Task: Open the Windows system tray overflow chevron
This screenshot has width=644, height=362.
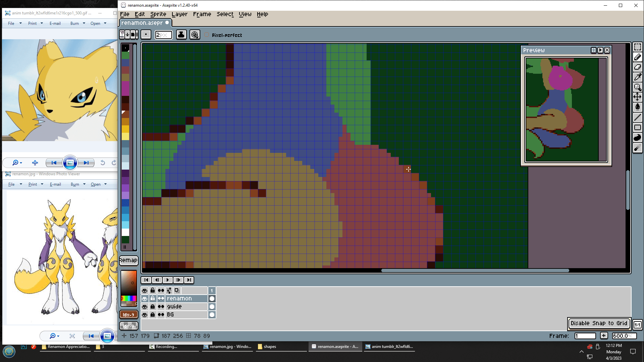Action: pos(581,352)
